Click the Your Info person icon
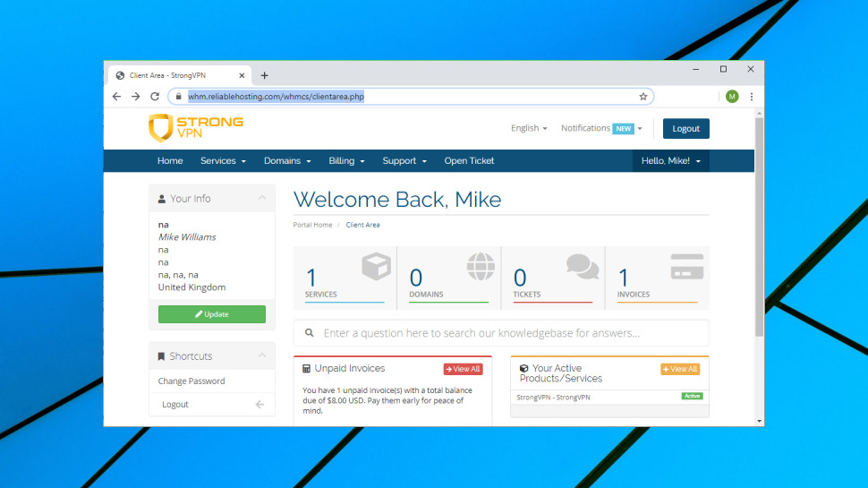The height and width of the screenshot is (488, 868). pos(162,199)
